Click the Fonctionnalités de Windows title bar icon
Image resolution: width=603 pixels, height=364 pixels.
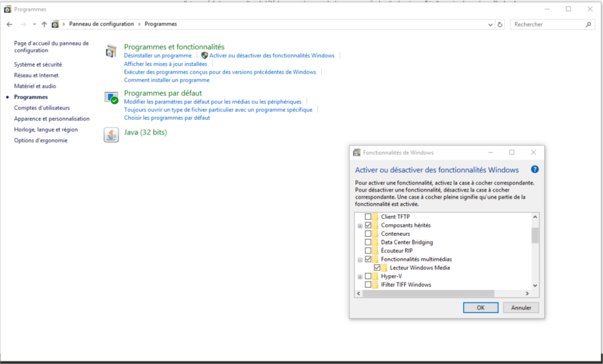coord(357,153)
